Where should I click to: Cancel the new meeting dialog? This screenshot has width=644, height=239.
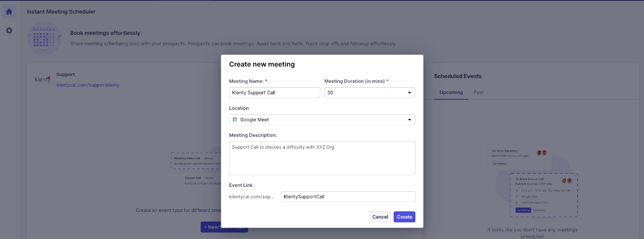coord(380,217)
